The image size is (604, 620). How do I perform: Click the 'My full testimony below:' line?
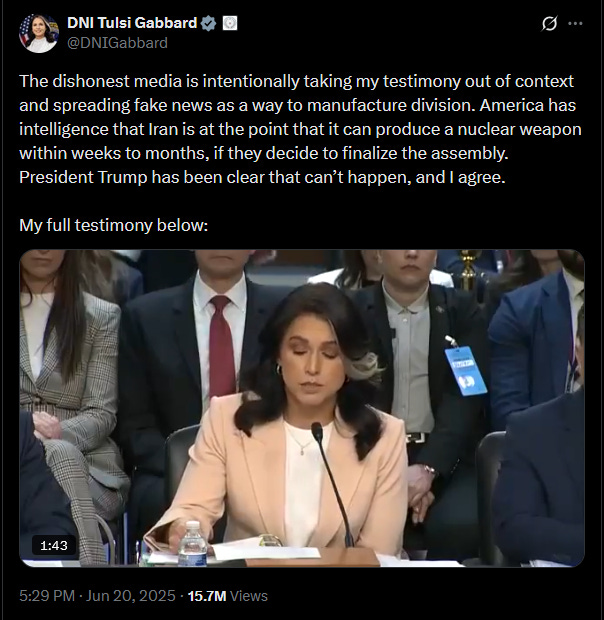coord(113,225)
